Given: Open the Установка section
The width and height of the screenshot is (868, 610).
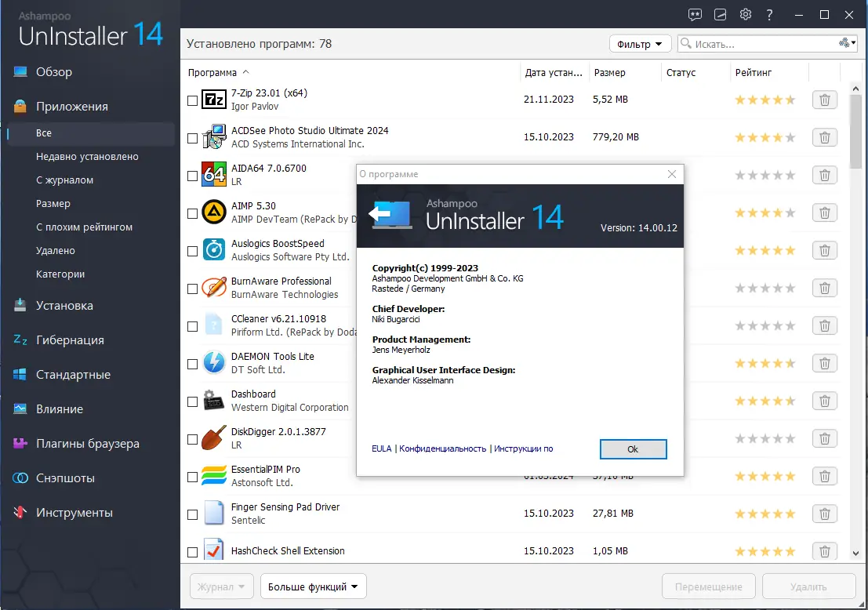Looking at the screenshot, I should 64,306.
